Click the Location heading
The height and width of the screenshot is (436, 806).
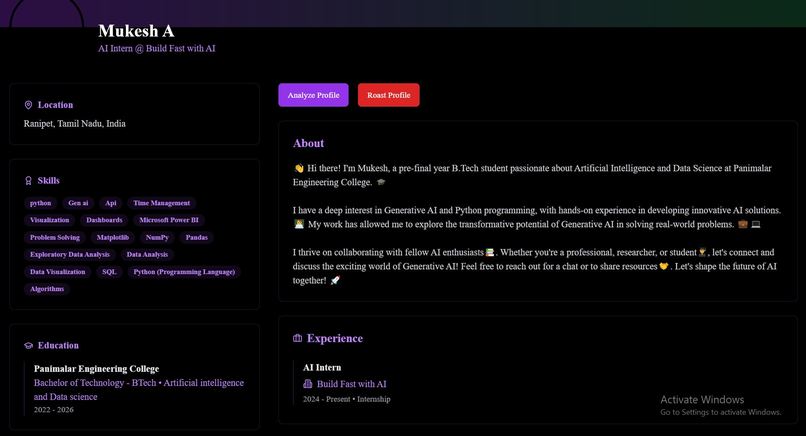coord(56,105)
